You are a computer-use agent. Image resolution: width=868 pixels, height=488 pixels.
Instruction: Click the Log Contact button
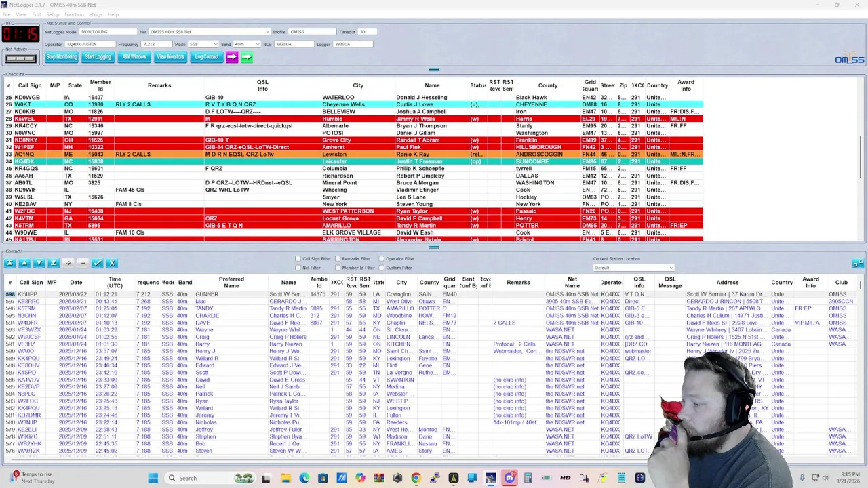click(207, 57)
